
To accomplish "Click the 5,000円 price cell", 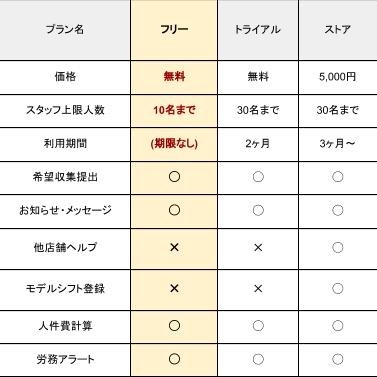I will point(337,77).
